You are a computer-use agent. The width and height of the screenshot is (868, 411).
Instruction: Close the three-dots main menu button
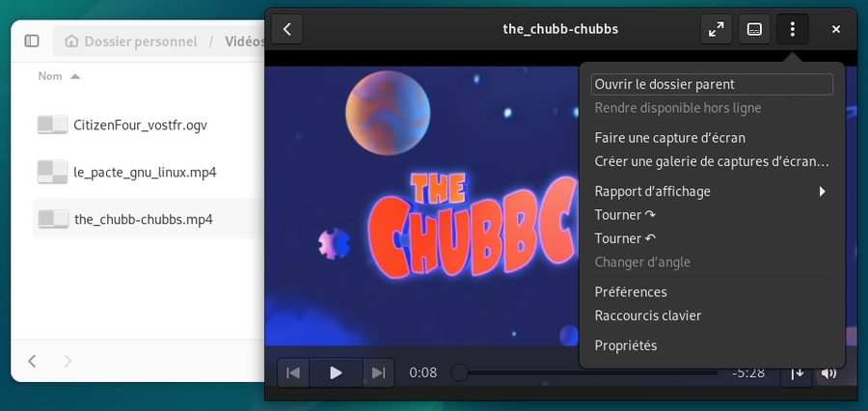793,29
